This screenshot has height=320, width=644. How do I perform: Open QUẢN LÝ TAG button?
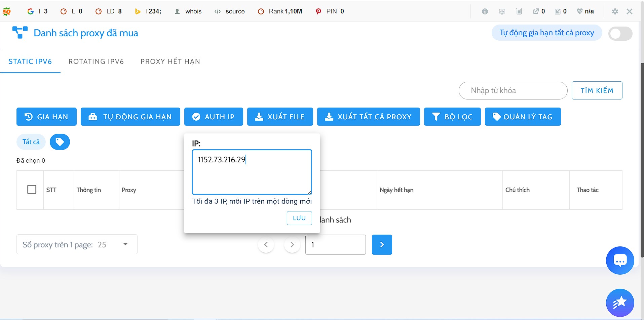(x=523, y=117)
